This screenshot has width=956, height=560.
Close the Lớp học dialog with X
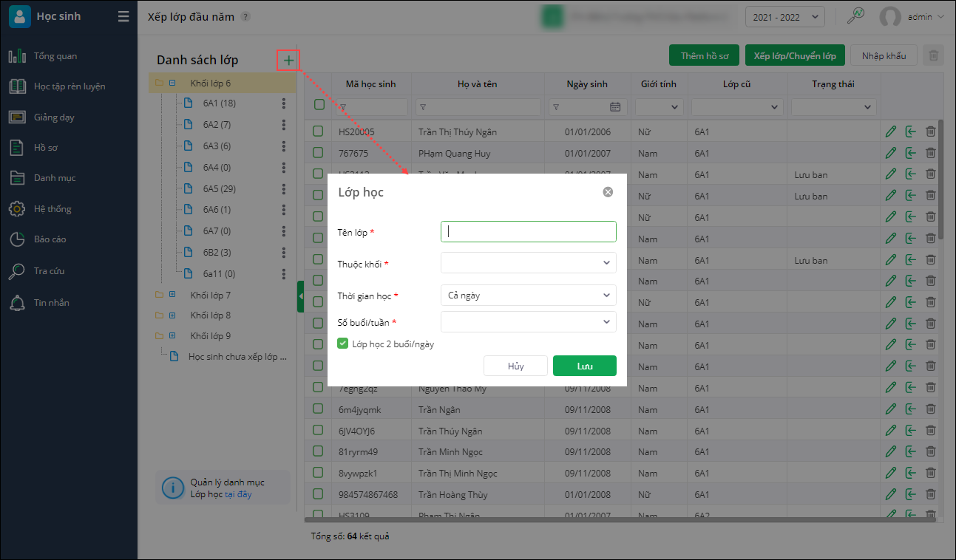608,192
